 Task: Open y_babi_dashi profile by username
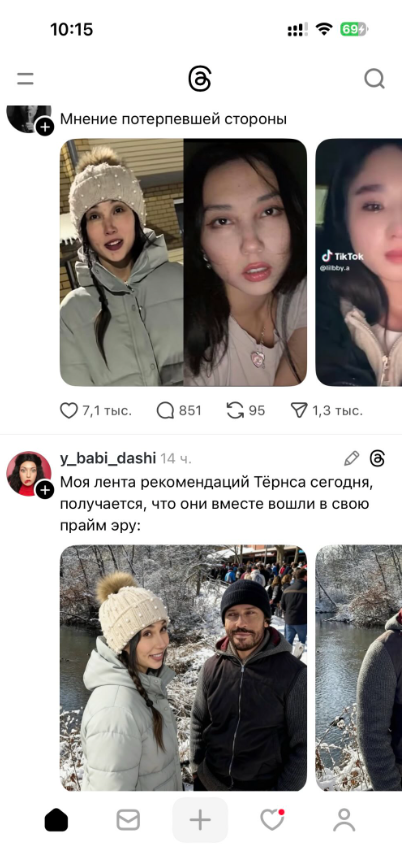pyautogui.click(x=108, y=458)
